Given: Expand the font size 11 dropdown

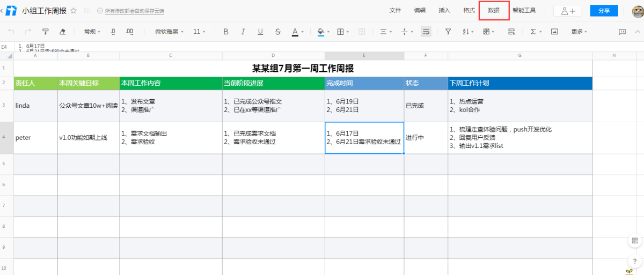Looking at the screenshot, I should (x=200, y=32).
